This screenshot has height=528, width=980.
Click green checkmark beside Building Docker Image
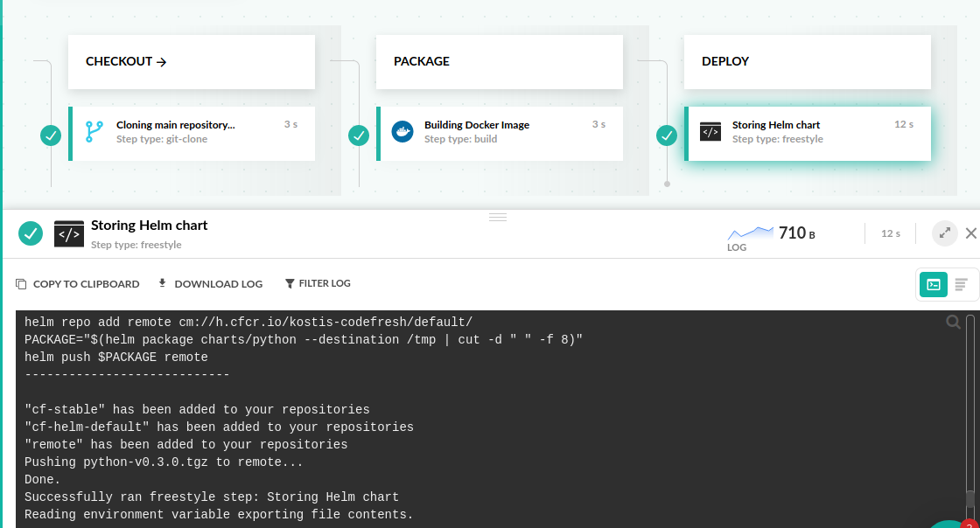[359, 135]
